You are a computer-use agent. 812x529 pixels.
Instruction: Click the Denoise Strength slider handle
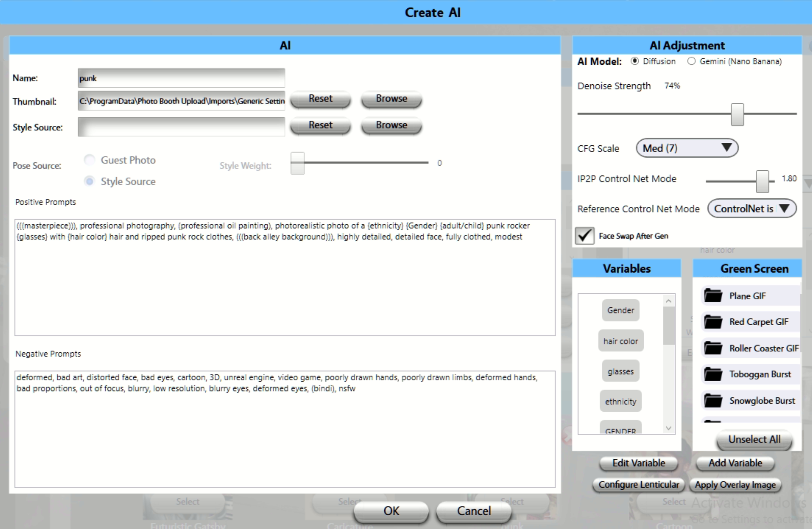point(737,114)
